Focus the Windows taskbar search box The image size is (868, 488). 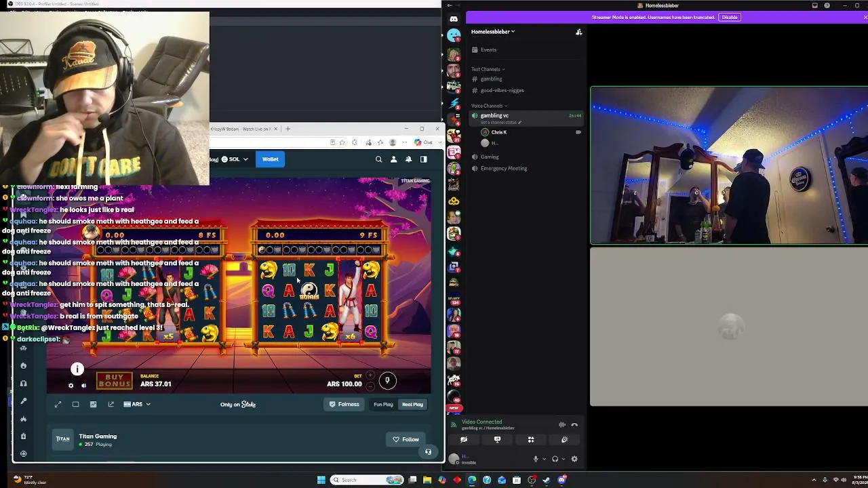click(366, 480)
